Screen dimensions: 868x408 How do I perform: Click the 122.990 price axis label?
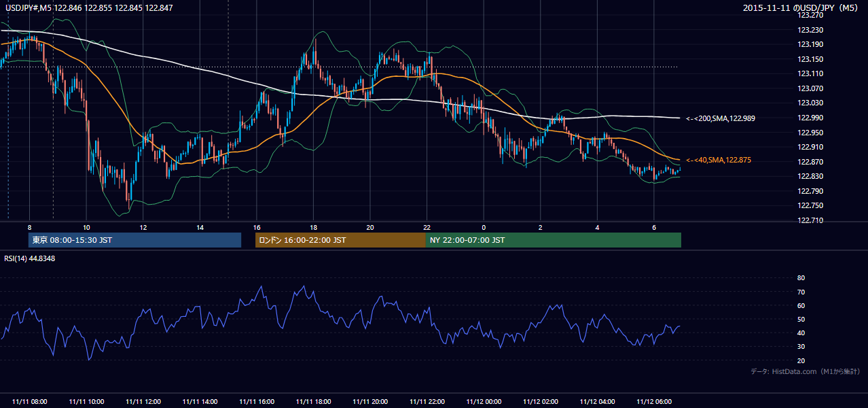coord(810,118)
